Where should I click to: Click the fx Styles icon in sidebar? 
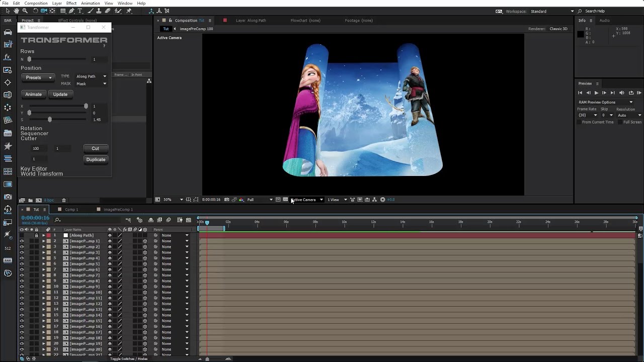[8, 57]
